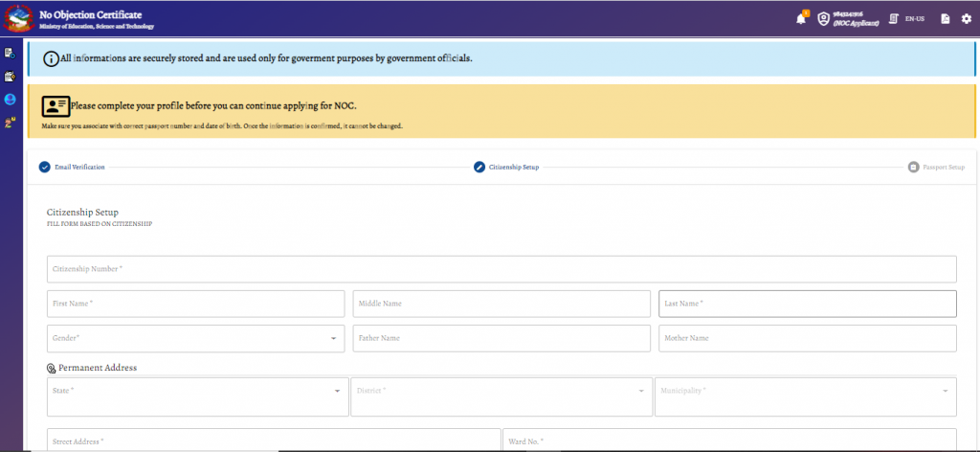Click the new document sidebar icon
Image resolution: width=980 pixels, height=452 pixels.
coord(10,53)
